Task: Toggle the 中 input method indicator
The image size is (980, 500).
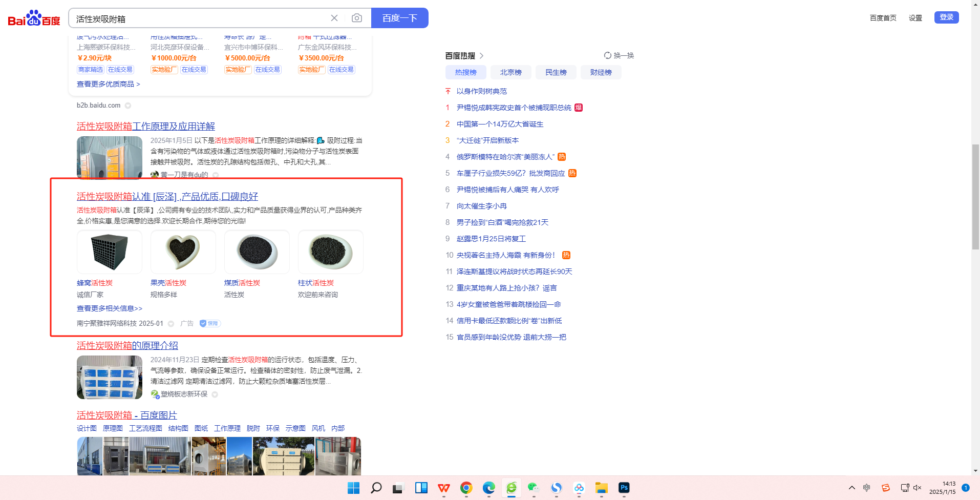Action: 866,488
